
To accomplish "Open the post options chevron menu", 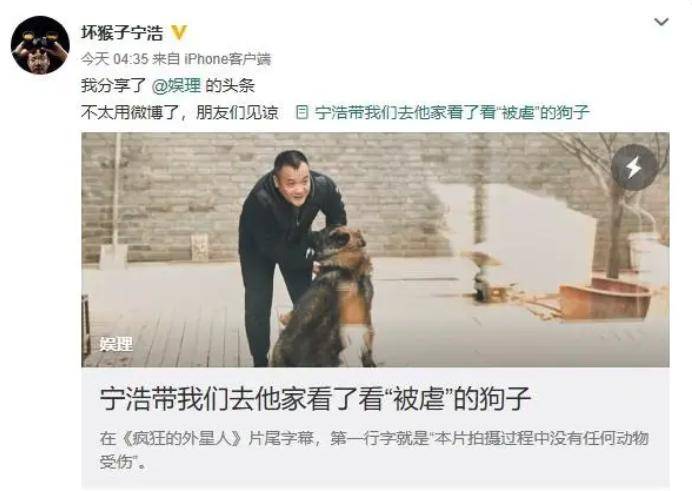I will (x=661, y=21).
